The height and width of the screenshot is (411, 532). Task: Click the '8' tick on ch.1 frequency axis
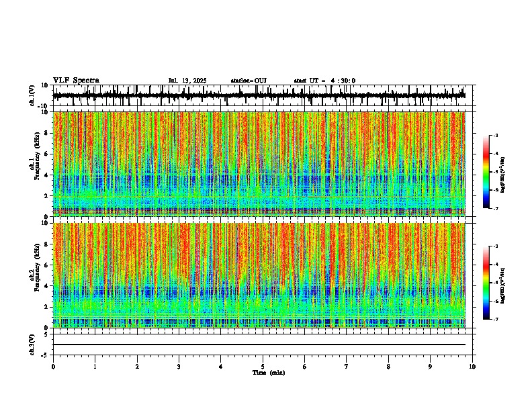point(47,133)
